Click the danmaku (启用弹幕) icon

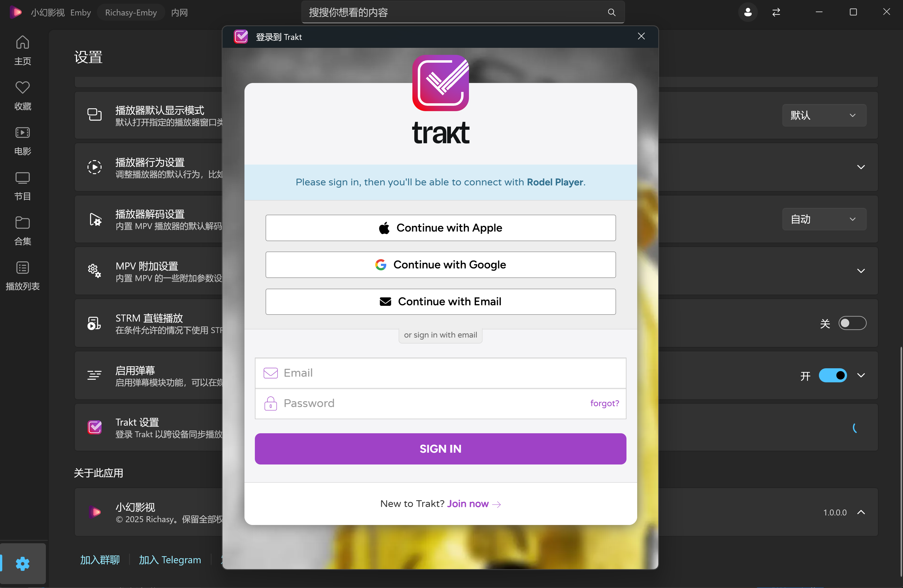[95, 375]
